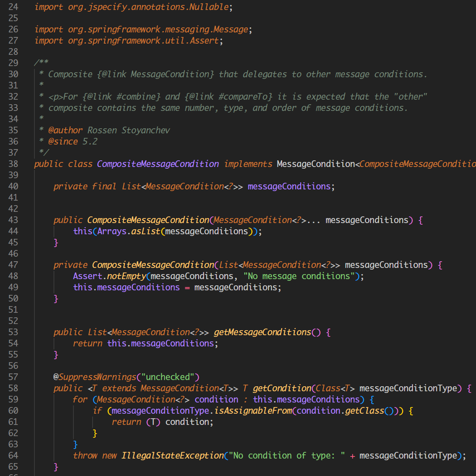Click '(T)' cast on line 61
The image size is (476, 476).
pos(153,422)
